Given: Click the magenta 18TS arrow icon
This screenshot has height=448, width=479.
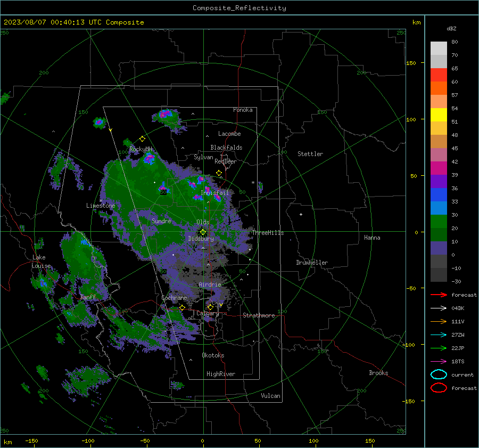Looking at the screenshot, I should 439,361.
